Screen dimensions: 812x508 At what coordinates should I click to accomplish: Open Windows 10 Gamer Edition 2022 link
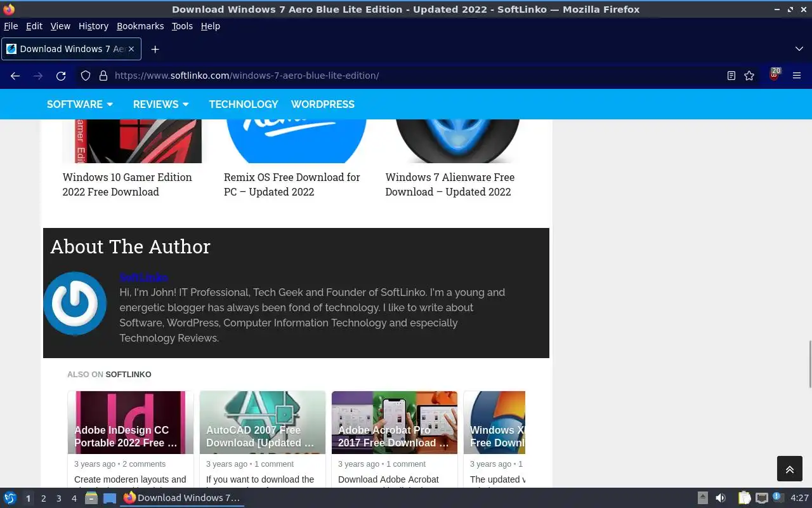(127, 184)
